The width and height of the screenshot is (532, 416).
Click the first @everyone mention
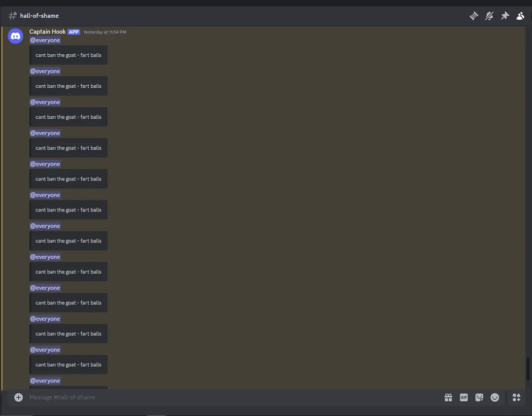(45, 40)
